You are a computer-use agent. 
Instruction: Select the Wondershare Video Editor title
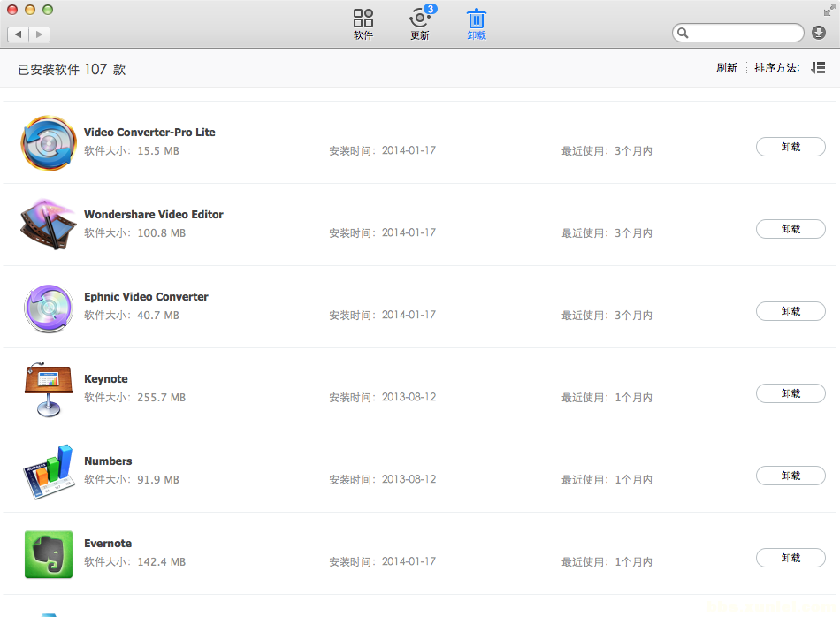pos(154,214)
